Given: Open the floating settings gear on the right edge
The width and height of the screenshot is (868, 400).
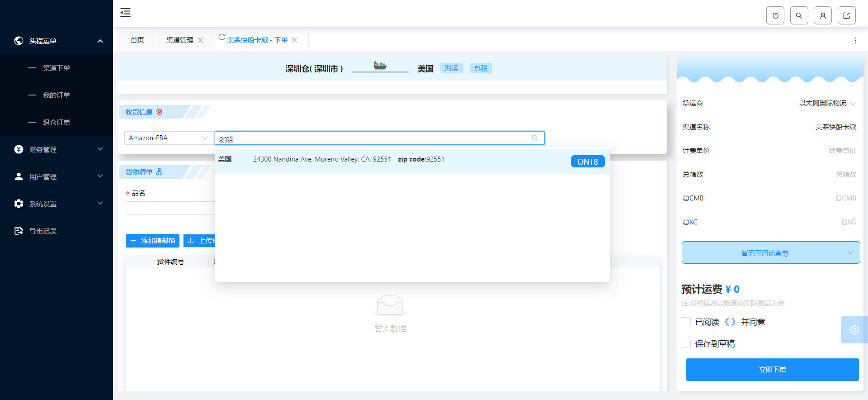Looking at the screenshot, I should pos(854,330).
